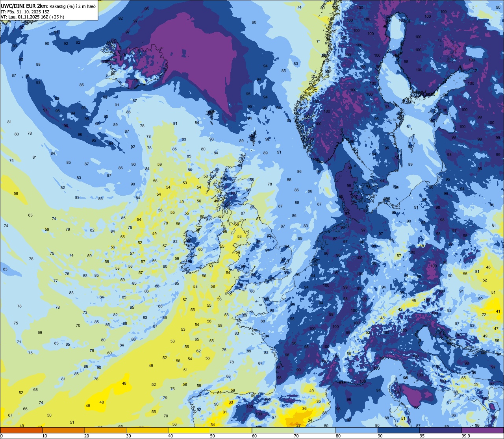Click the 'VT: Lau. 01.11.2025 16Z' line
The width and height of the screenshot is (504, 439).
pos(24,17)
